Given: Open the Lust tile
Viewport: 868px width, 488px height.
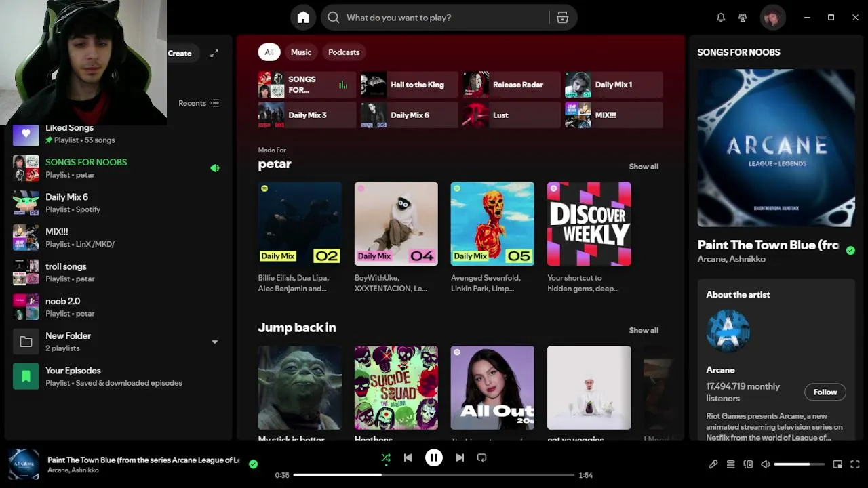Looking at the screenshot, I should tap(511, 115).
